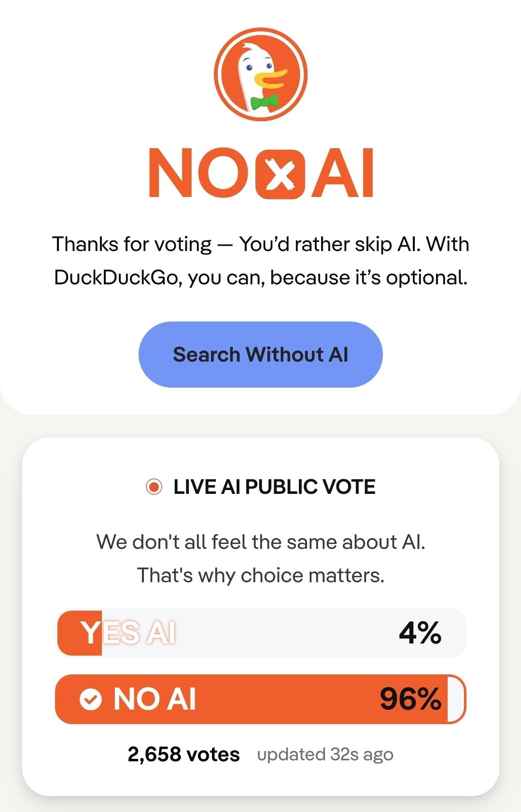Click the DuckDuckGo duck logo
The width and height of the screenshot is (521, 812).
click(260, 74)
